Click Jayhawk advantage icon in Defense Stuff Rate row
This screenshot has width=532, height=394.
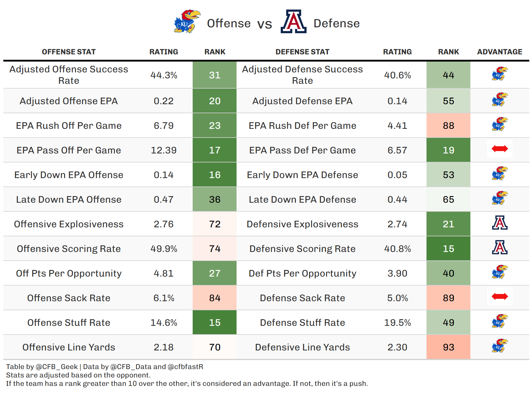point(500,321)
